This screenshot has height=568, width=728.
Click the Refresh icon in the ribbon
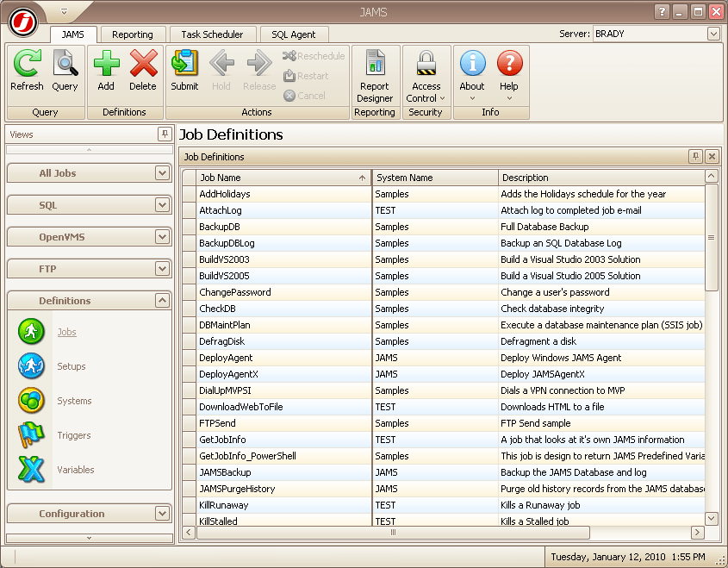tap(27, 63)
